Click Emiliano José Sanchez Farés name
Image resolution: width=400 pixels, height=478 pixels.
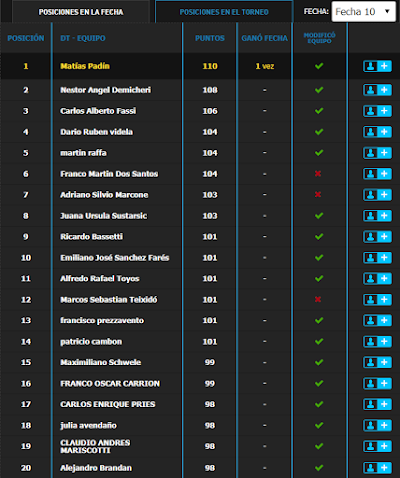[115, 258]
